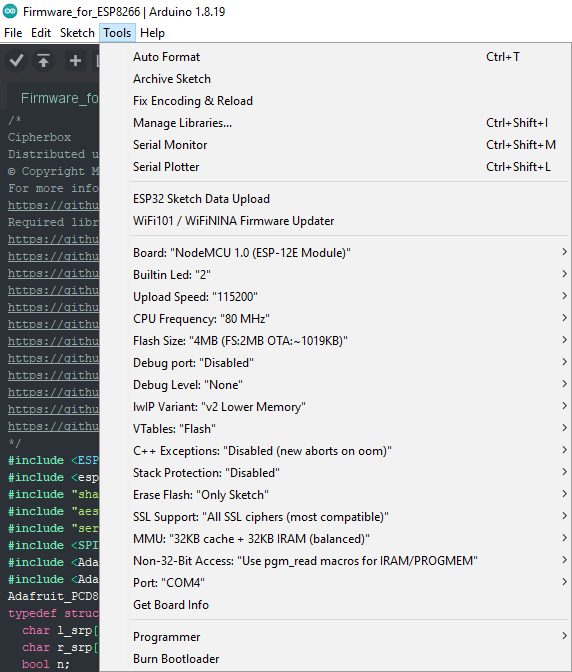572x672 pixels.
Task: Expand VTables "Flash" submenu
Action: (x=335, y=429)
